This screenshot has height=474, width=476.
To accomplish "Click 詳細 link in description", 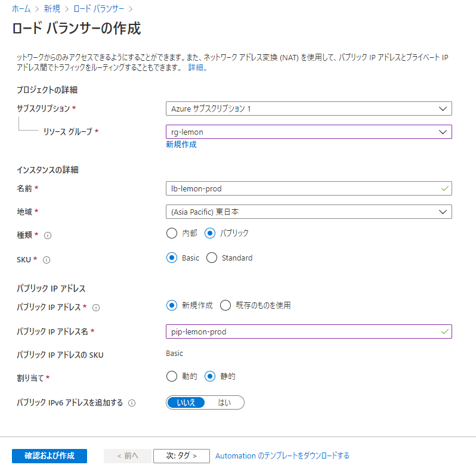I will 197,67.
